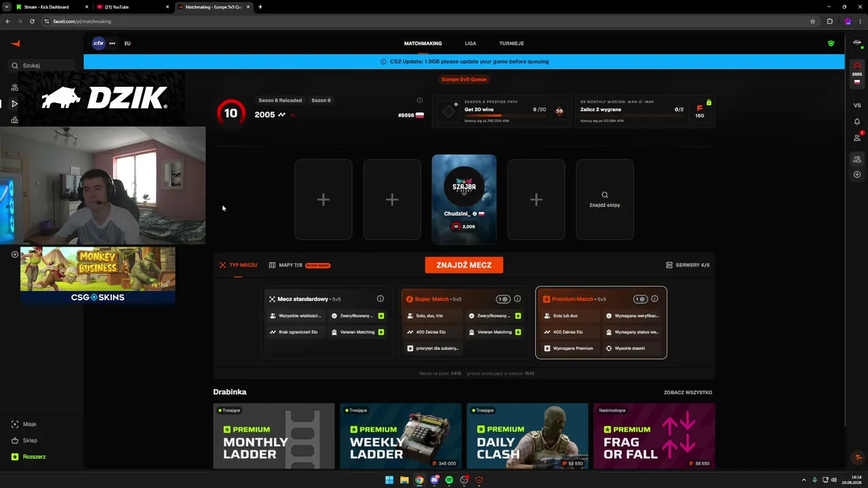Open the Premium Monthly Ladder card
This screenshot has width=868, height=488.
(x=274, y=436)
